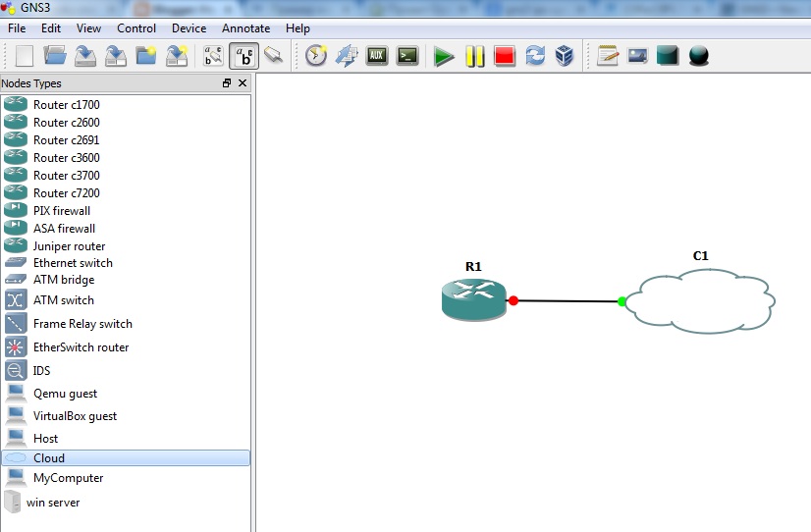Open the Console terminal icon
The height and width of the screenshot is (532, 811).
coord(407,55)
